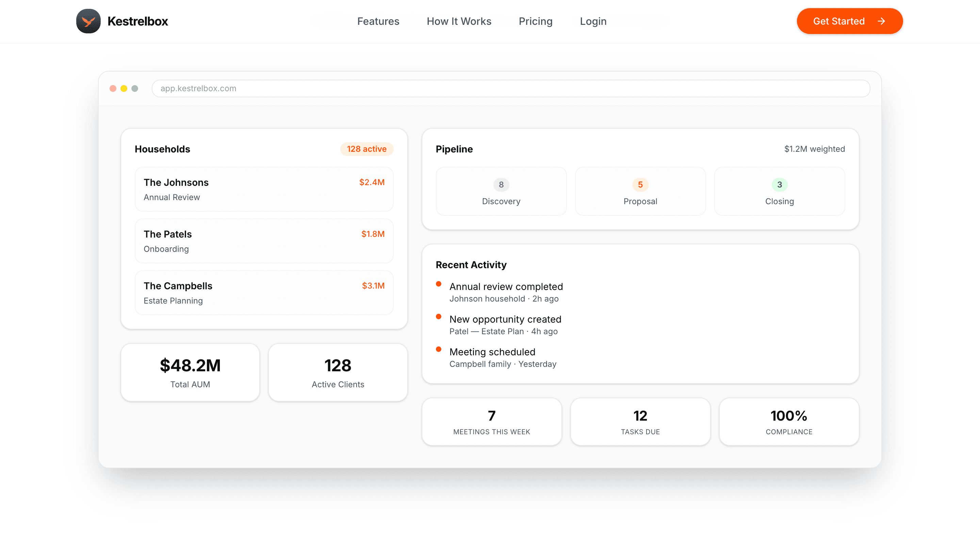Click the Discovery stage count badge showing 8
Viewport: 980px width, 552px height.
point(501,184)
